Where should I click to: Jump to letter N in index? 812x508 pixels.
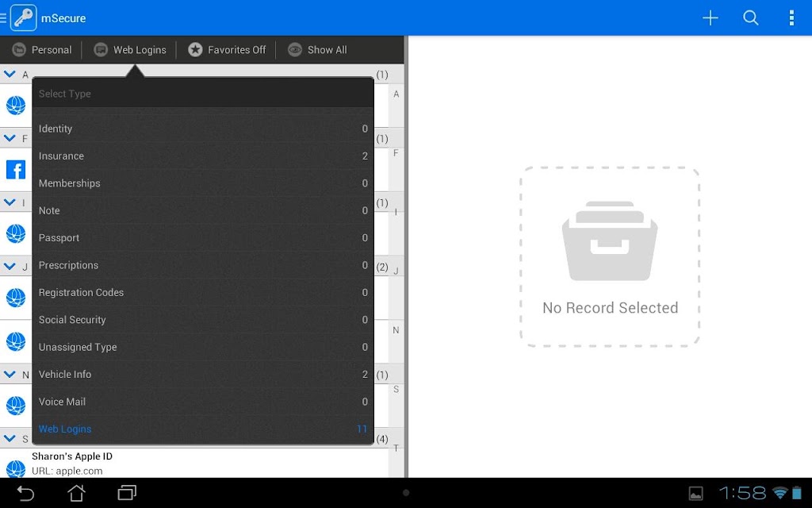396,330
